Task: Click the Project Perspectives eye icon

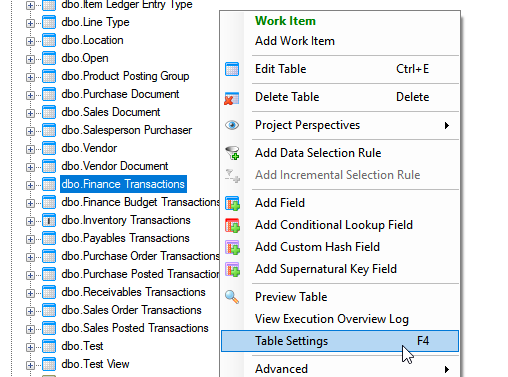Action: coord(232,125)
